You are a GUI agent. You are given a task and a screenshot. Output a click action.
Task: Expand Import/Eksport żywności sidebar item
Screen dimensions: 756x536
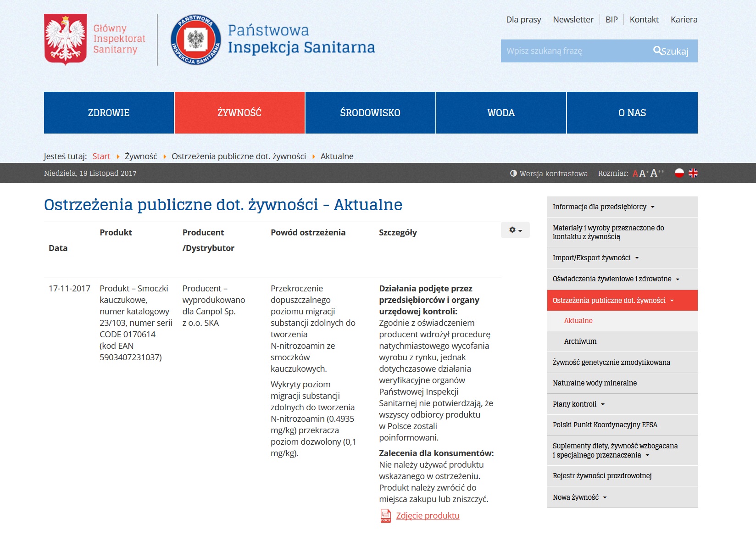click(622, 258)
